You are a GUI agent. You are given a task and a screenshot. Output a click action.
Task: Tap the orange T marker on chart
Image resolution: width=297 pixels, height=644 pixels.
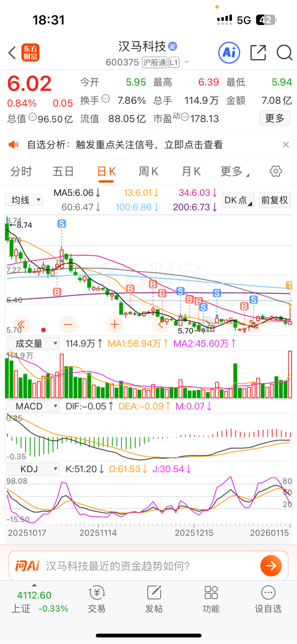[289, 285]
